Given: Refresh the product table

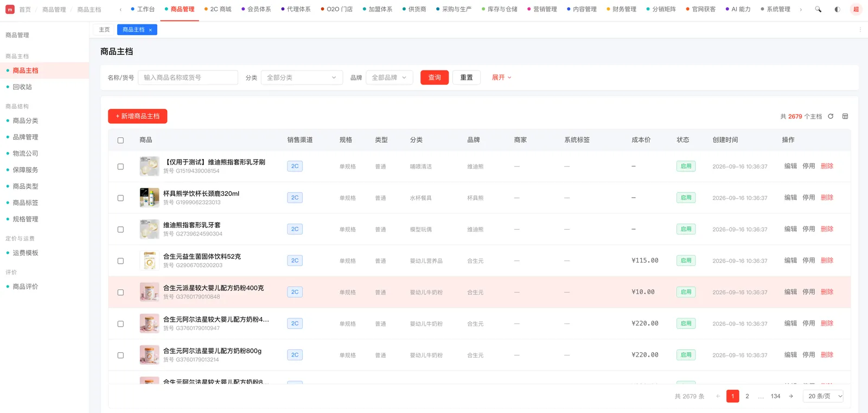Looking at the screenshot, I should (831, 116).
